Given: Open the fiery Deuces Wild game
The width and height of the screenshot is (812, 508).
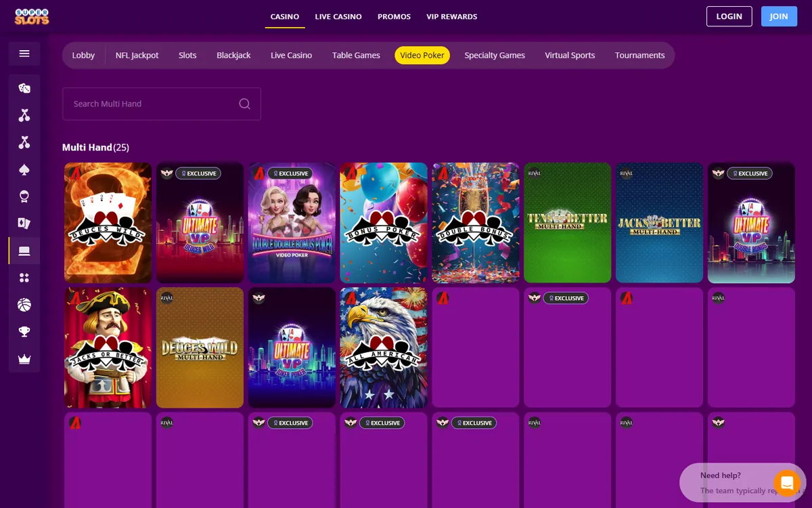Looking at the screenshot, I should (108, 223).
